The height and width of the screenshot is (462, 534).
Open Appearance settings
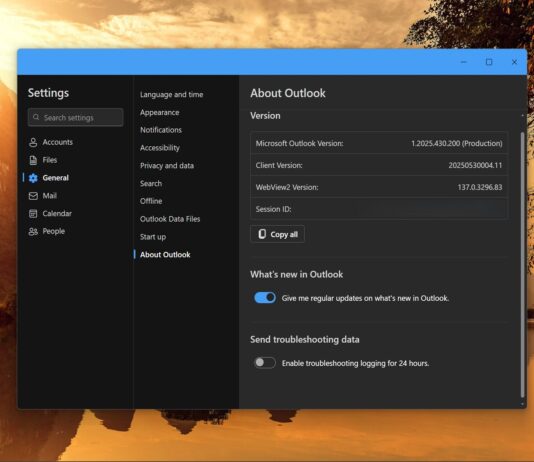[x=159, y=112]
